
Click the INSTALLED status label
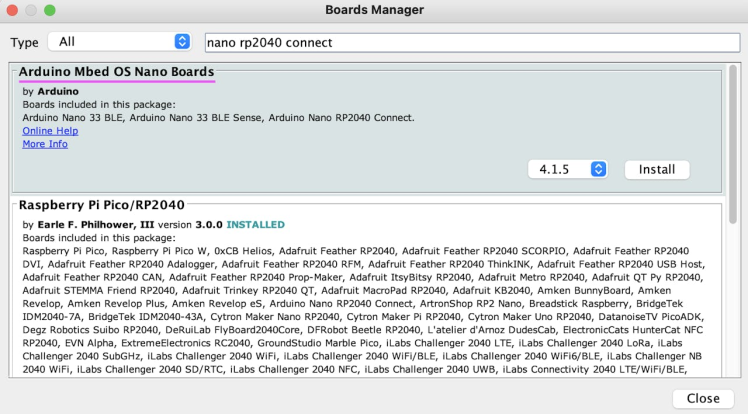pyautogui.click(x=255, y=225)
